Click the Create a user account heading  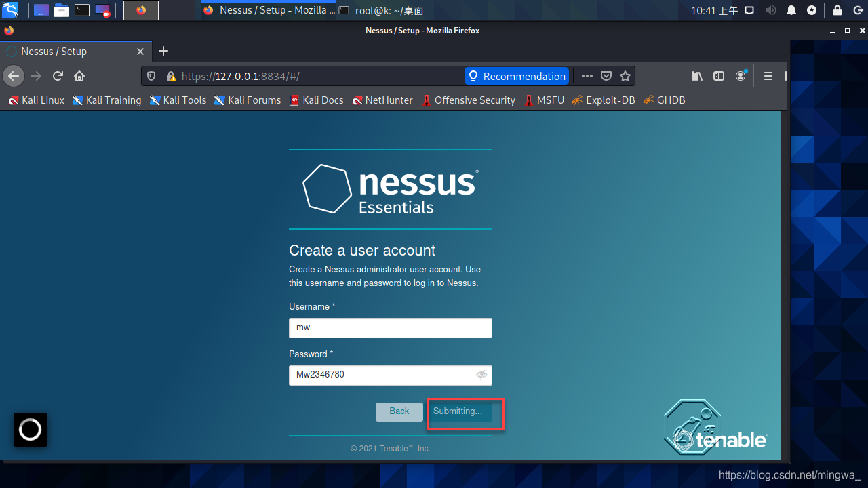[x=362, y=250]
